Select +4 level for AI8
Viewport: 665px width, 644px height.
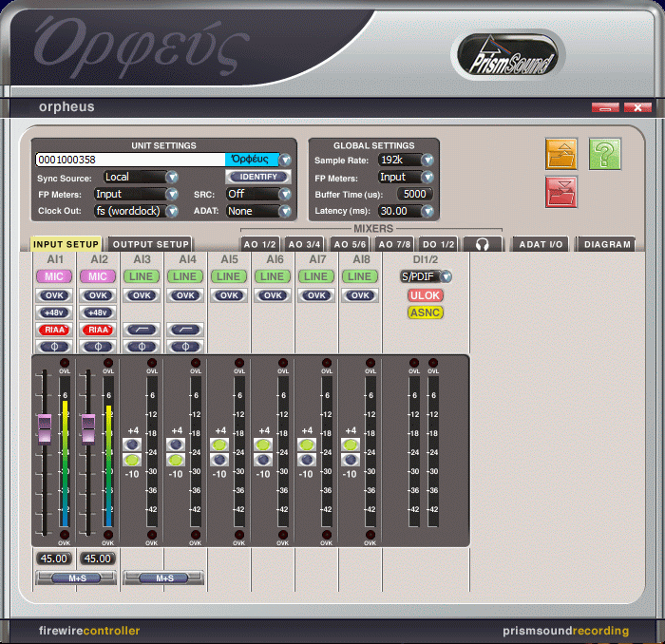[351, 445]
